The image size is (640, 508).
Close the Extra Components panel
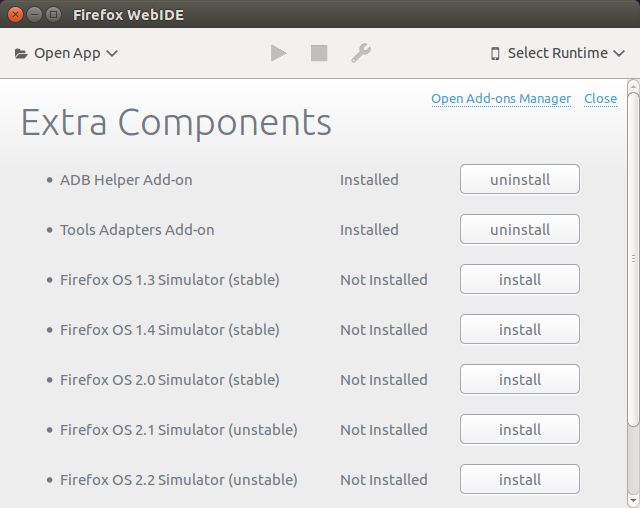tap(600, 98)
